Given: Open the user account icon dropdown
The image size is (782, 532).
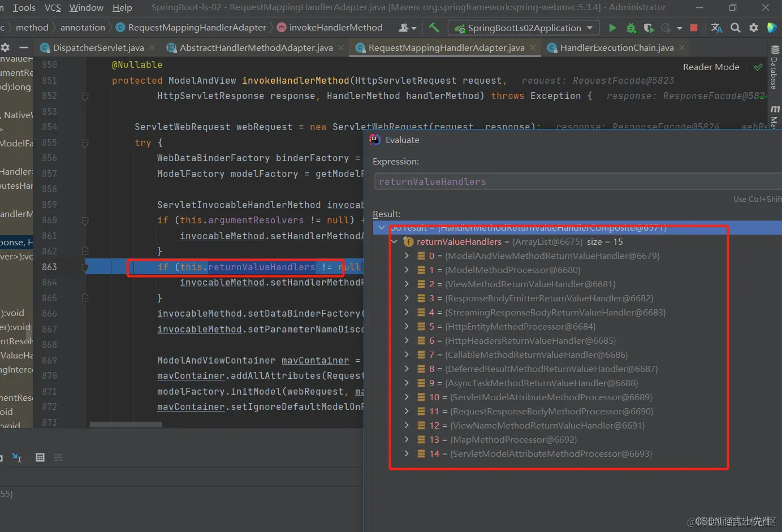Looking at the screenshot, I should [x=407, y=28].
